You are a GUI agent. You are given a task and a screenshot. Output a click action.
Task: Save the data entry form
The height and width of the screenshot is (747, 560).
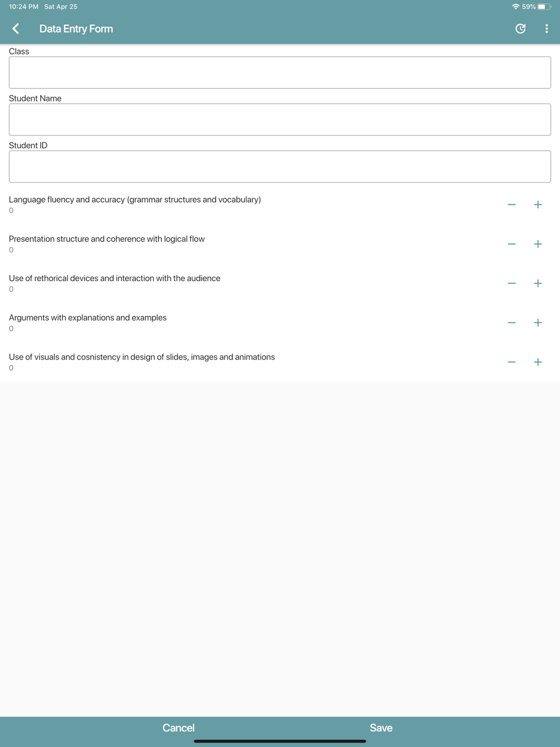click(381, 728)
